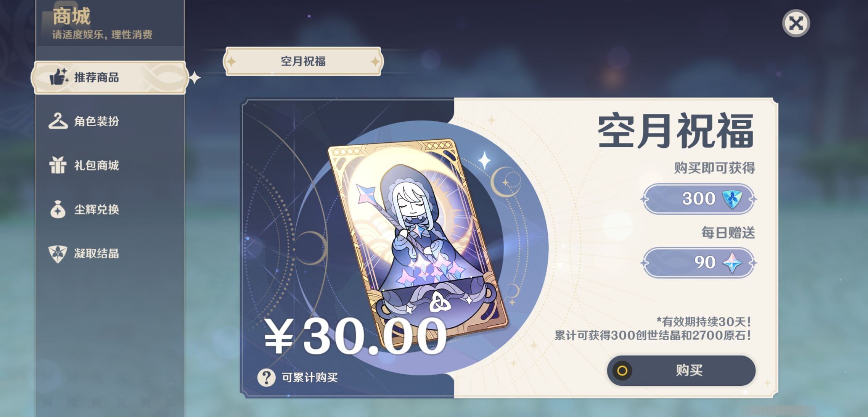Click the 购买 purchase button

[x=681, y=371]
